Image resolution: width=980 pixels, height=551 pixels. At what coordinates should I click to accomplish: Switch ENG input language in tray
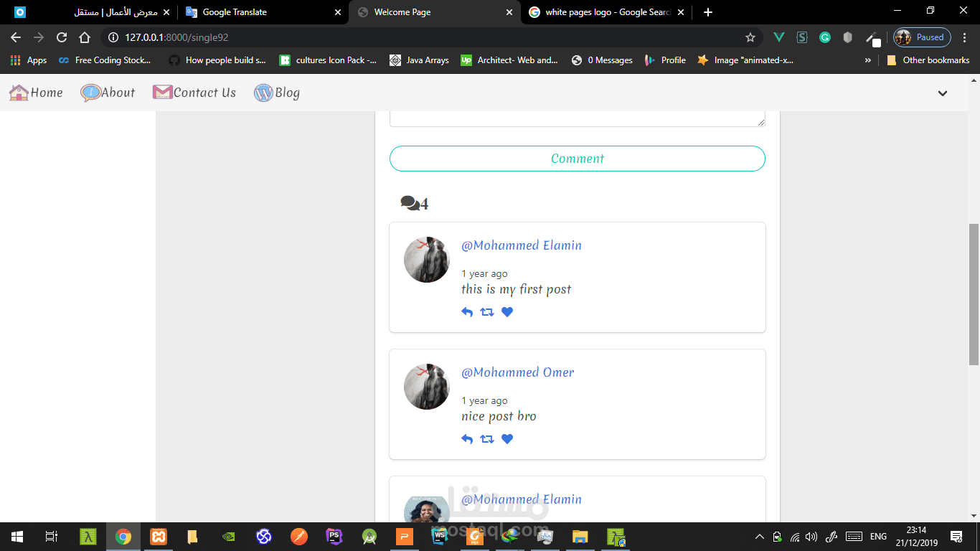click(878, 537)
